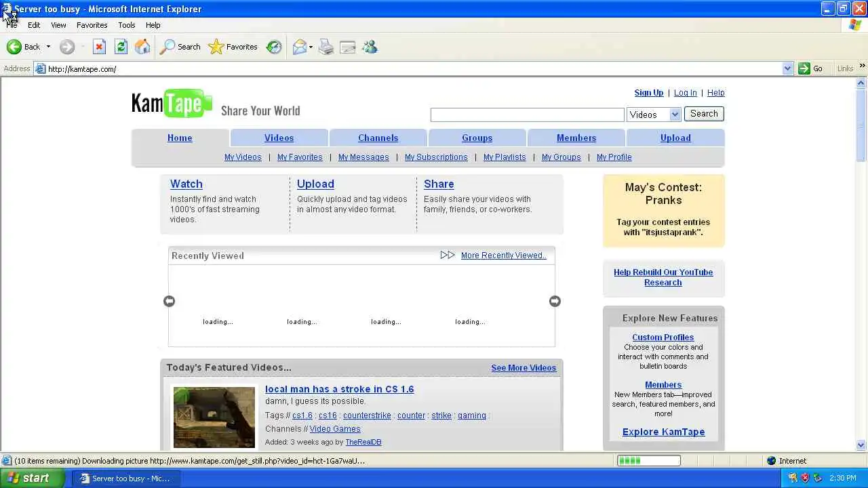Refresh the page with green arrows icon
The image size is (868, 488).
click(121, 47)
